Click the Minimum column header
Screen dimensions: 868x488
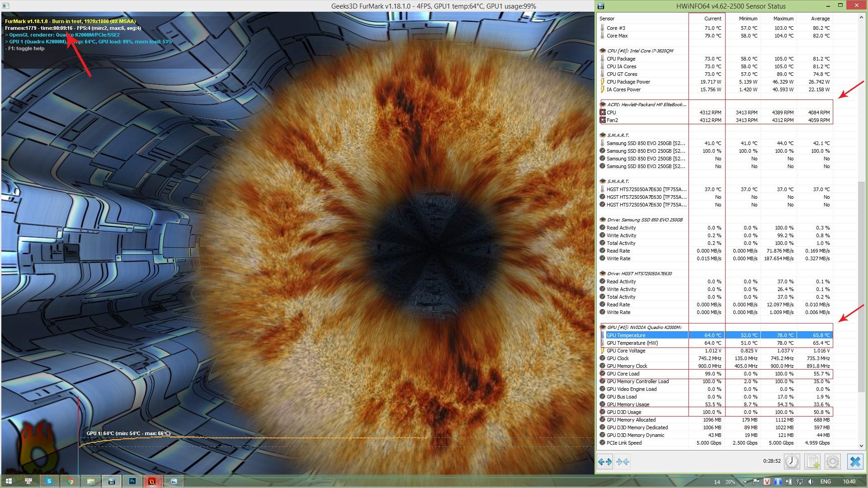[x=743, y=19]
